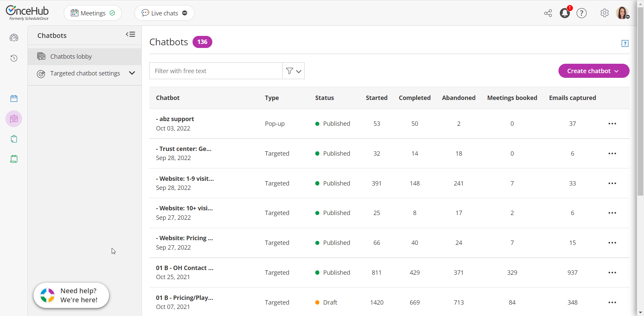644x316 pixels.
Task: Collapse the Chatbots side panel
Action: pyautogui.click(x=130, y=35)
